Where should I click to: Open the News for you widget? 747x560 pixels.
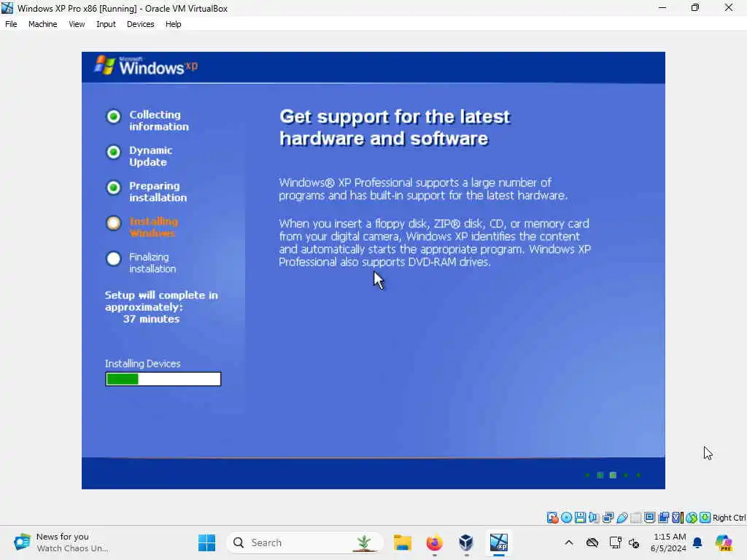[x=61, y=542]
